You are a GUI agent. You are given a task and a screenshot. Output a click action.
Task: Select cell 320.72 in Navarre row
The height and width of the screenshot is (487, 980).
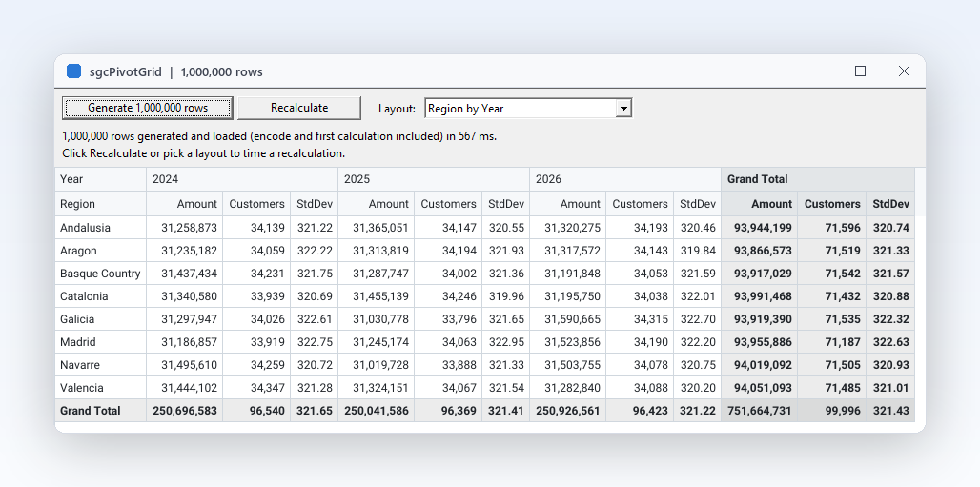click(x=315, y=365)
